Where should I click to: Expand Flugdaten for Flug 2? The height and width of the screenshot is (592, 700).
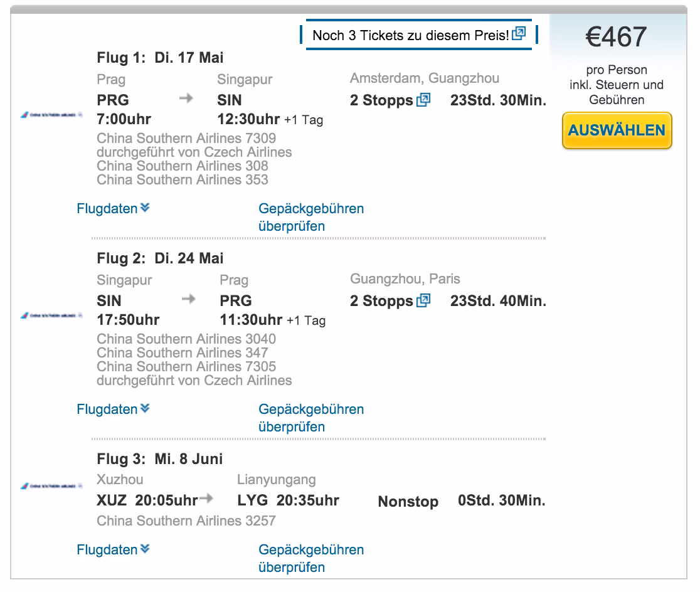[113, 410]
